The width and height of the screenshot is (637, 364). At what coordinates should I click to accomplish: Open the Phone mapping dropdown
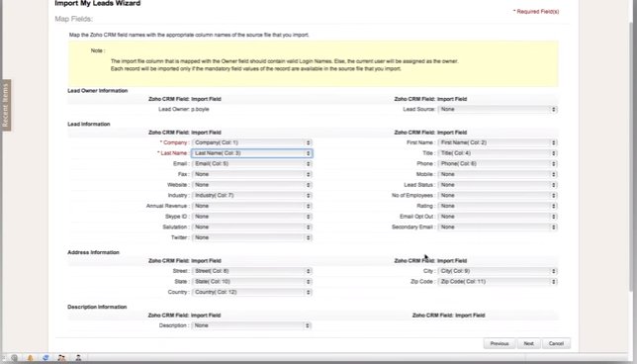pyautogui.click(x=498, y=164)
